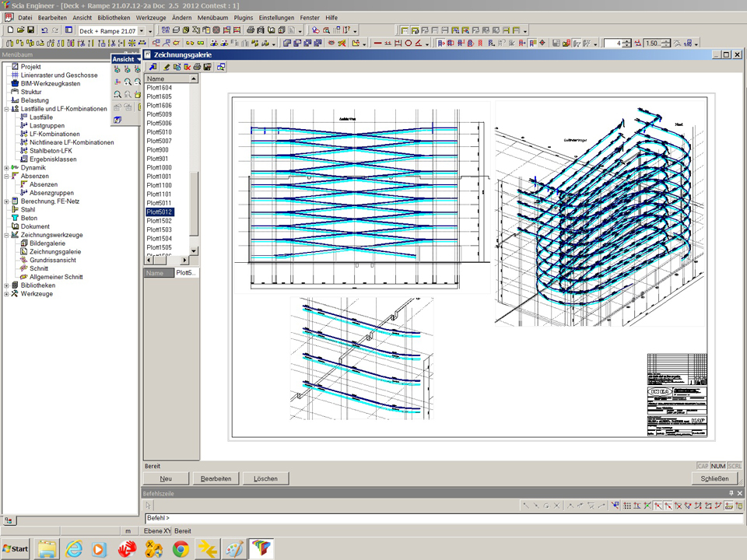
Task: Collapse the Lastfälle und LF-Kombinationen node
Action: click(x=6, y=109)
